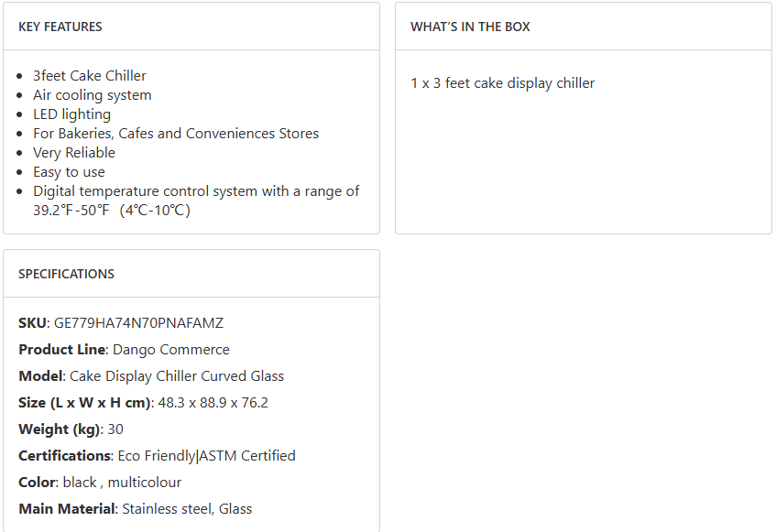Click the 'Easy to use' bullet item
This screenshot has width=776, height=532.
point(69,172)
